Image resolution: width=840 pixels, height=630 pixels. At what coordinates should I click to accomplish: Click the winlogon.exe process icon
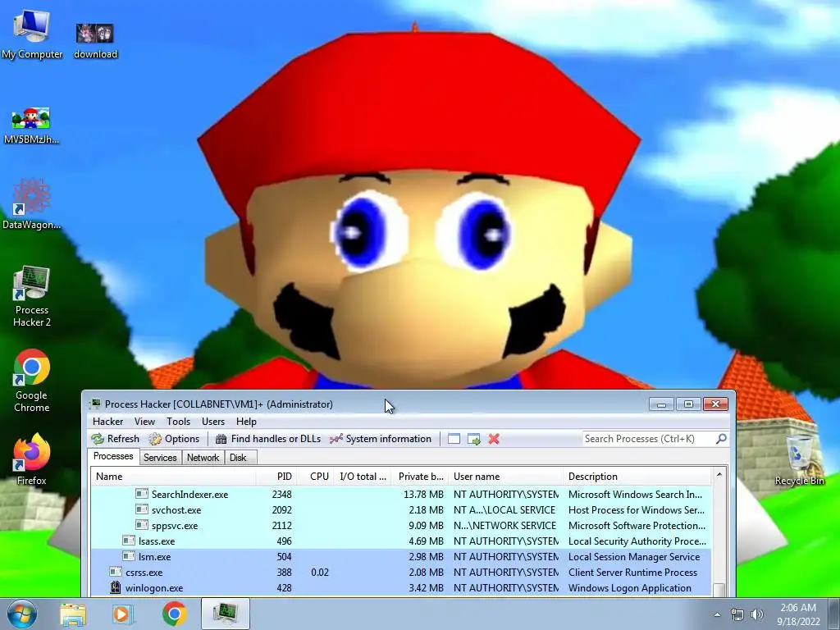pyautogui.click(x=115, y=587)
